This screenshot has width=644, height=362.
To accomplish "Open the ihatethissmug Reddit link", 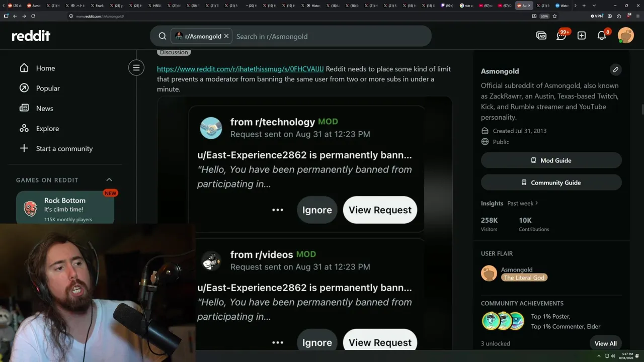I will point(240,69).
